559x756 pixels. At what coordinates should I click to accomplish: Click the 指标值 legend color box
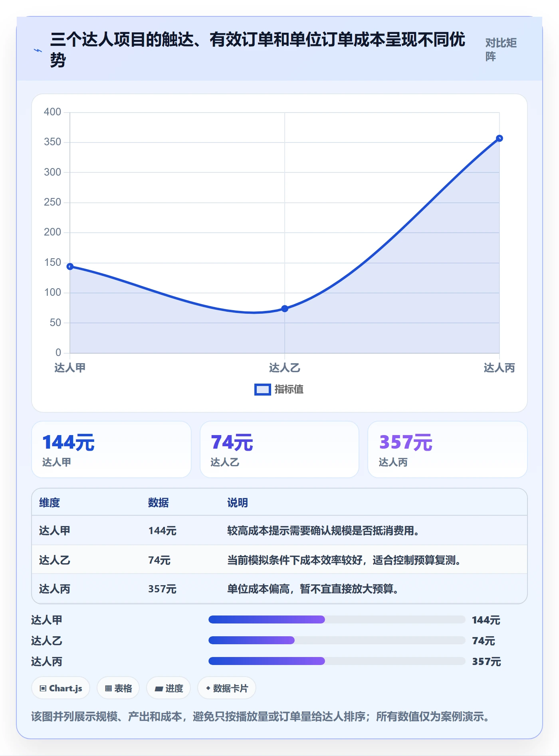[263, 390]
